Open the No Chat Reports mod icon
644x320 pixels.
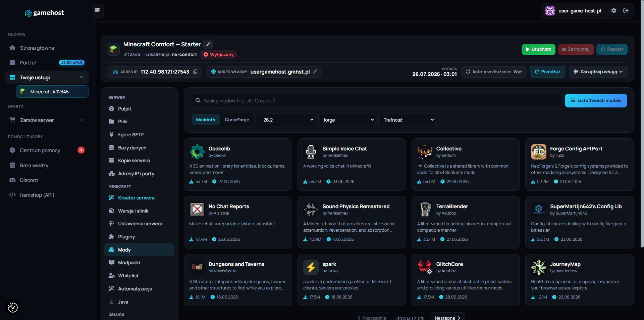197,210
